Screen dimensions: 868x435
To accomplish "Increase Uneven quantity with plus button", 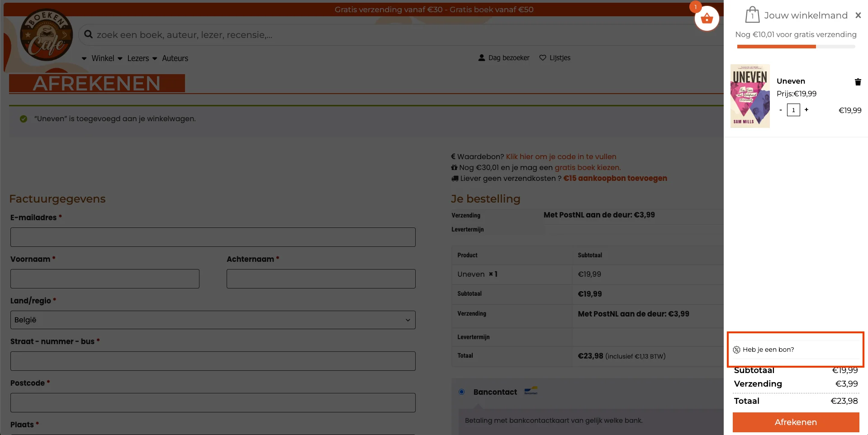I will coord(806,110).
